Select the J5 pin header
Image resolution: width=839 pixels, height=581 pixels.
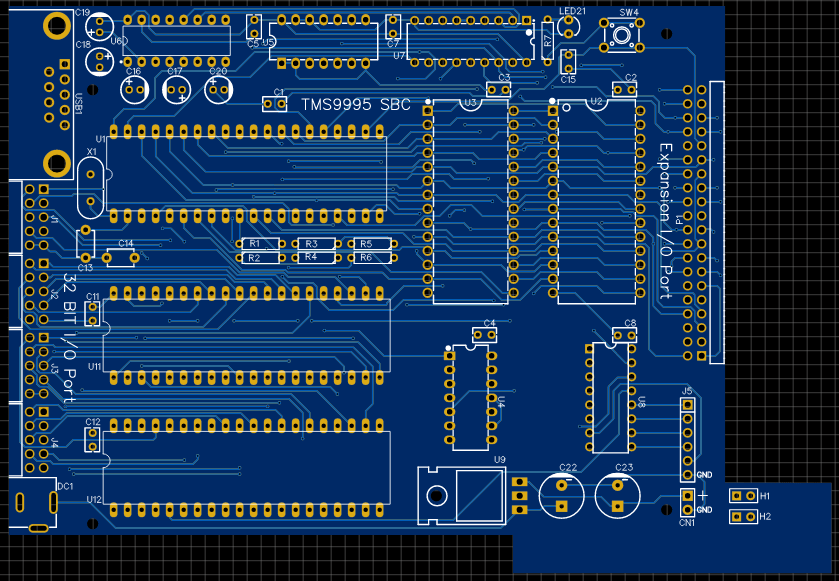tap(687, 440)
